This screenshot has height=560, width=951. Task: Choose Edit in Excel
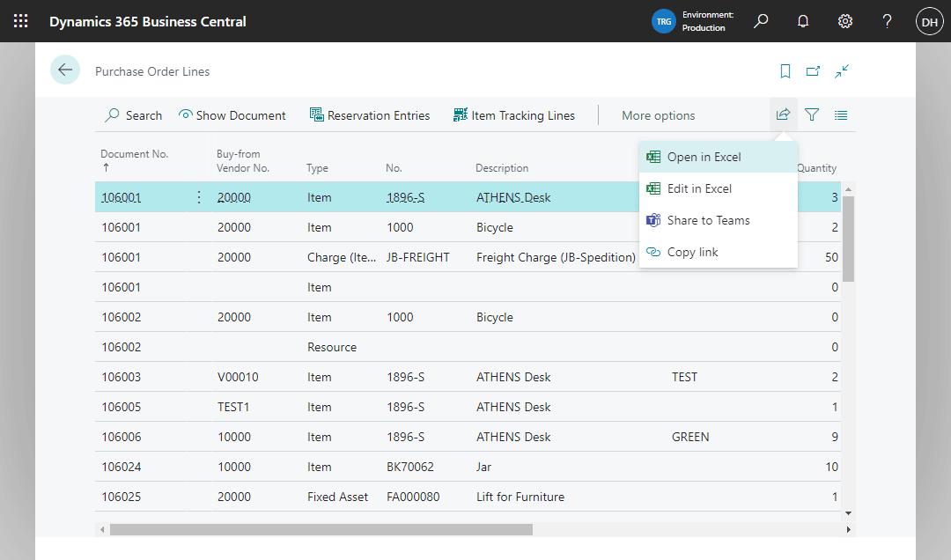pyautogui.click(x=719, y=188)
